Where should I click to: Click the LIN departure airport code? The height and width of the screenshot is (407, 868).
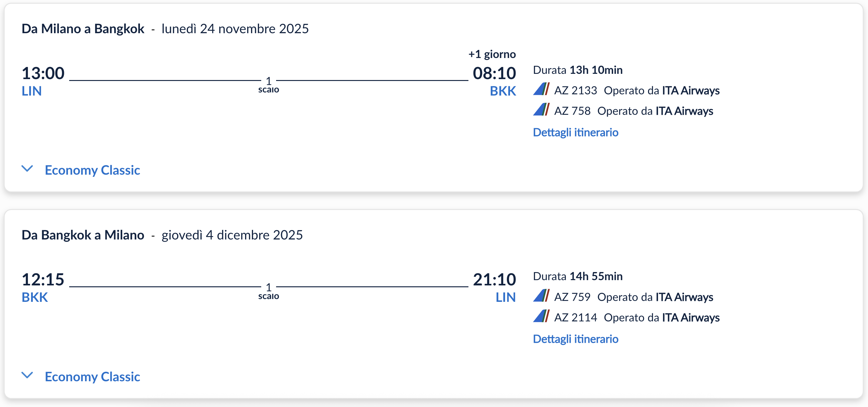[31, 91]
